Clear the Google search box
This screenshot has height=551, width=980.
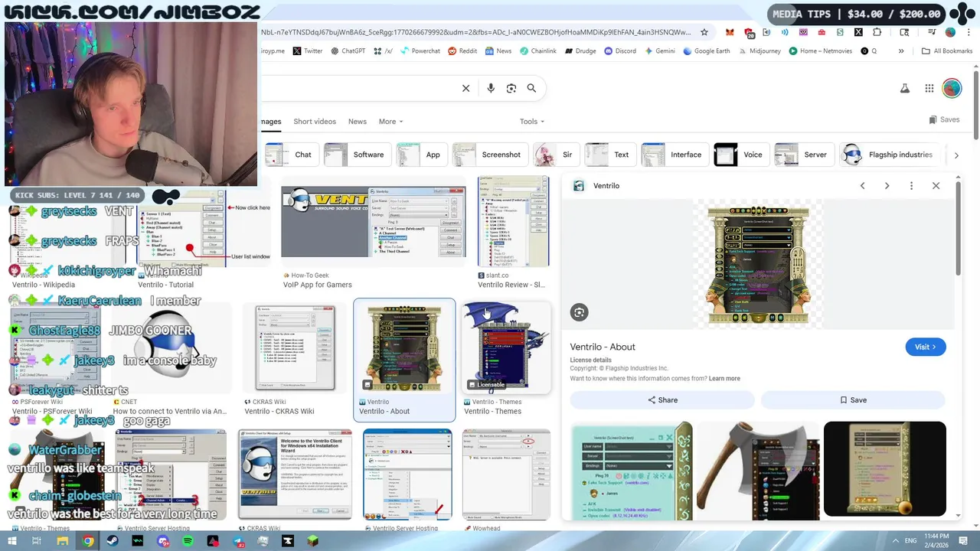click(x=465, y=88)
